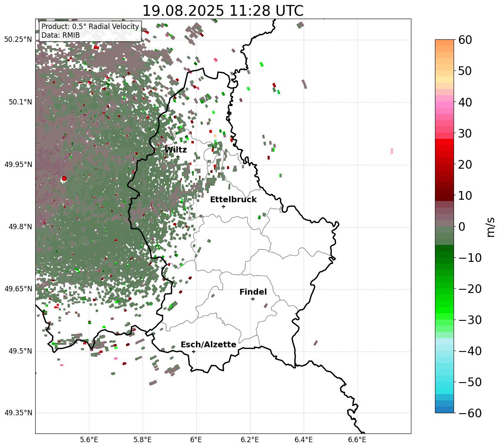
Task: Click the Data: RMIB text
Action: point(60,35)
